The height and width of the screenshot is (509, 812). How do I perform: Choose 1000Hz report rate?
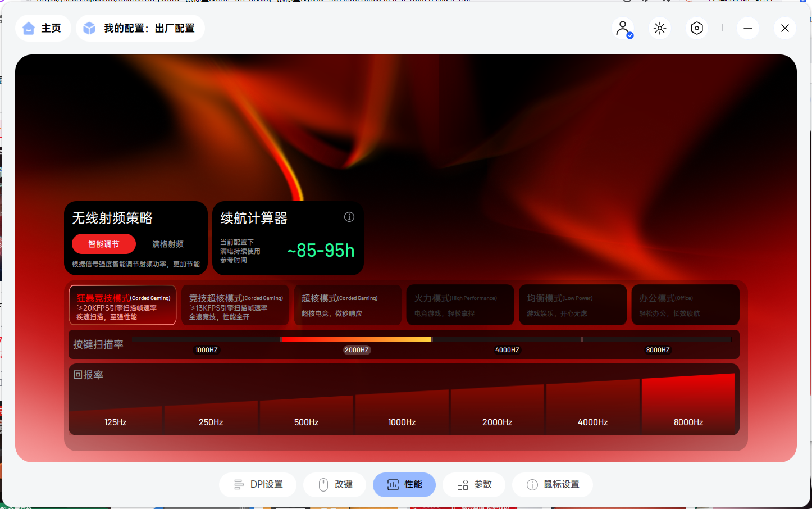(x=402, y=412)
